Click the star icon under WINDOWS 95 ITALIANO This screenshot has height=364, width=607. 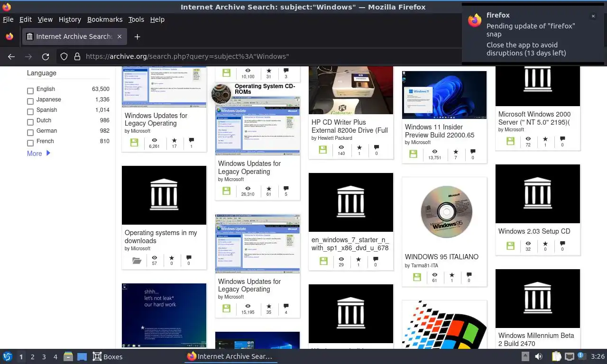[452, 274]
